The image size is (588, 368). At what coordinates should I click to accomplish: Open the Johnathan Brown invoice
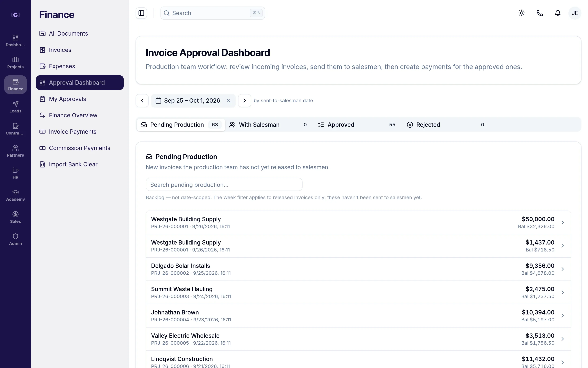point(358,316)
